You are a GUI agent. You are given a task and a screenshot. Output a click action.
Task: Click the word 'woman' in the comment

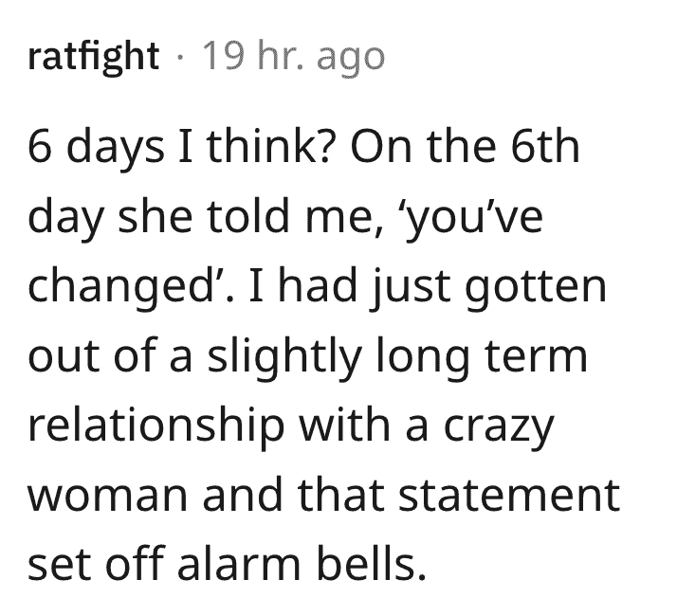[108, 496]
